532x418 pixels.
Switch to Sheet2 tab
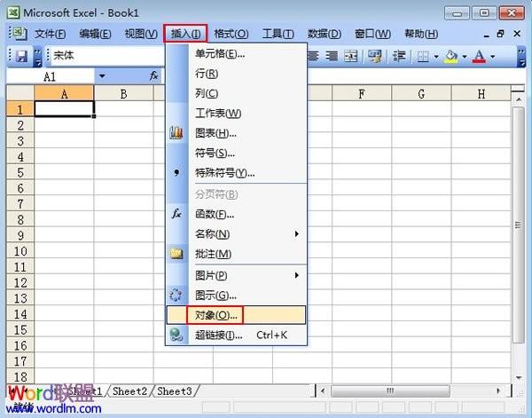point(130,391)
